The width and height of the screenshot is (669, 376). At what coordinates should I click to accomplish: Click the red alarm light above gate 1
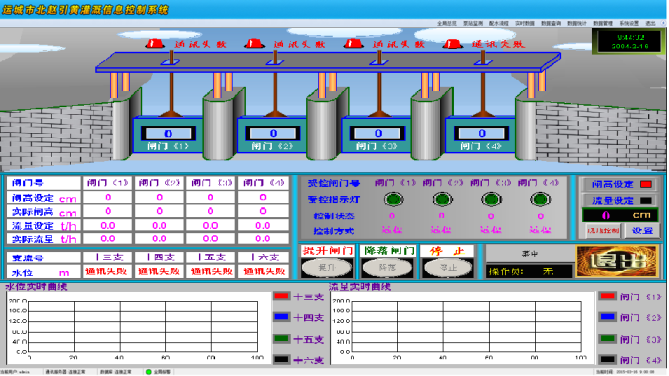(x=155, y=43)
